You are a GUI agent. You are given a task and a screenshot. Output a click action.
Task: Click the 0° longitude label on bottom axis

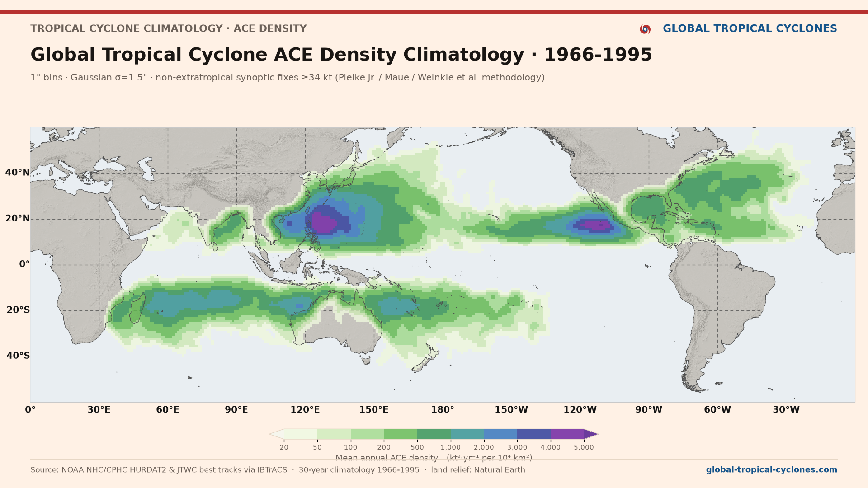30,410
